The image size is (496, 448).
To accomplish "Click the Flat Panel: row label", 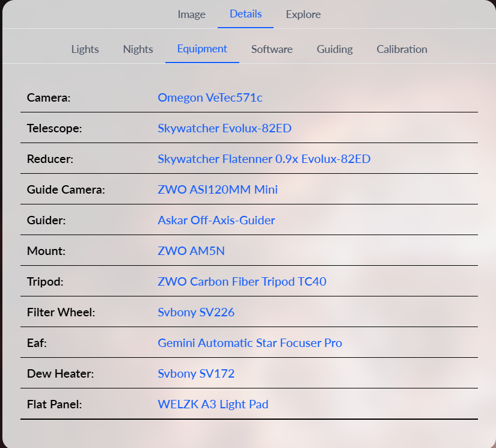I will 54,404.
